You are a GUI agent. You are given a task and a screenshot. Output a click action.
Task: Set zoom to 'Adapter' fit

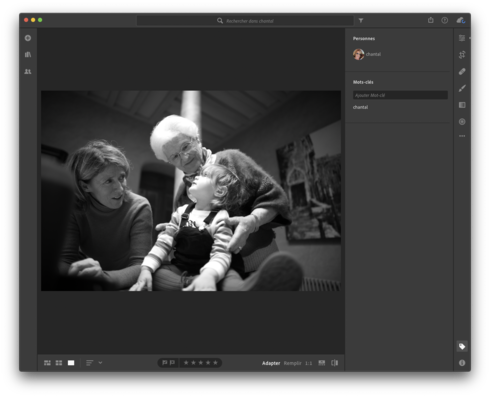(x=271, y=363)
